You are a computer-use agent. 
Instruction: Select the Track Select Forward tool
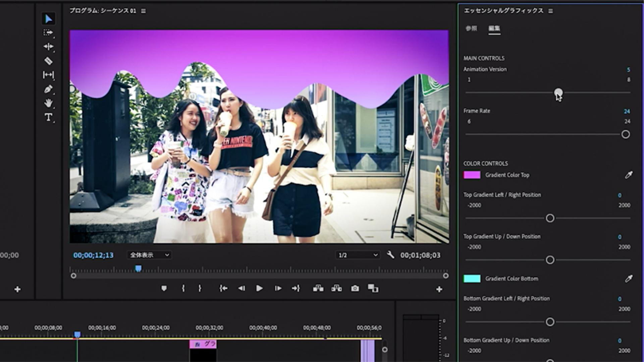48,33
